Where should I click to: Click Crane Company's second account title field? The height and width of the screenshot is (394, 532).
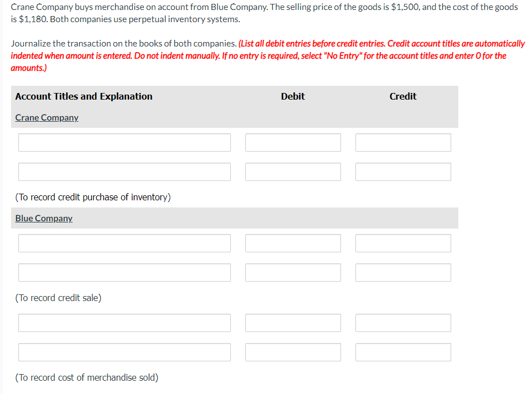tap(124, 172)
